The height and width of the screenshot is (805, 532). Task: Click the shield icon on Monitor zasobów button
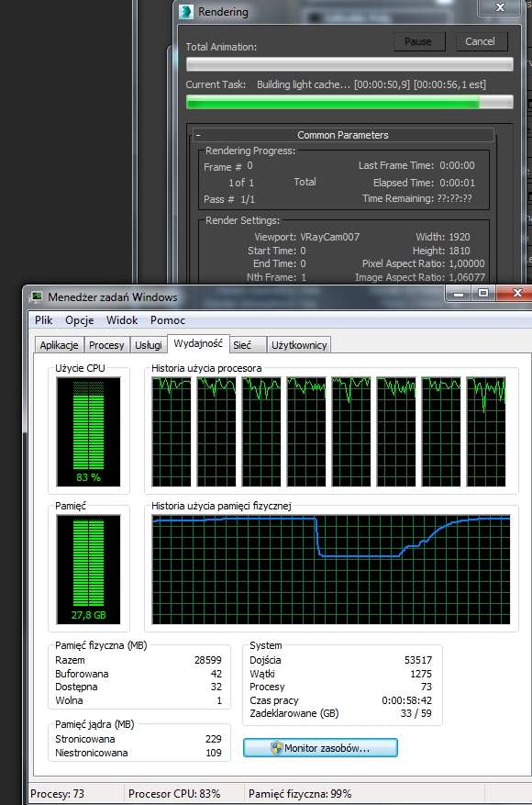(x=276, y=748)
